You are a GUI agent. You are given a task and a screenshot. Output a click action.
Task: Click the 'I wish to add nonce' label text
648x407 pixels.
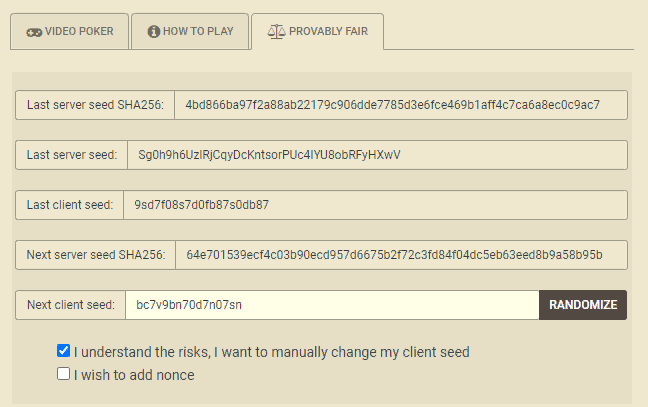[134, 375]
